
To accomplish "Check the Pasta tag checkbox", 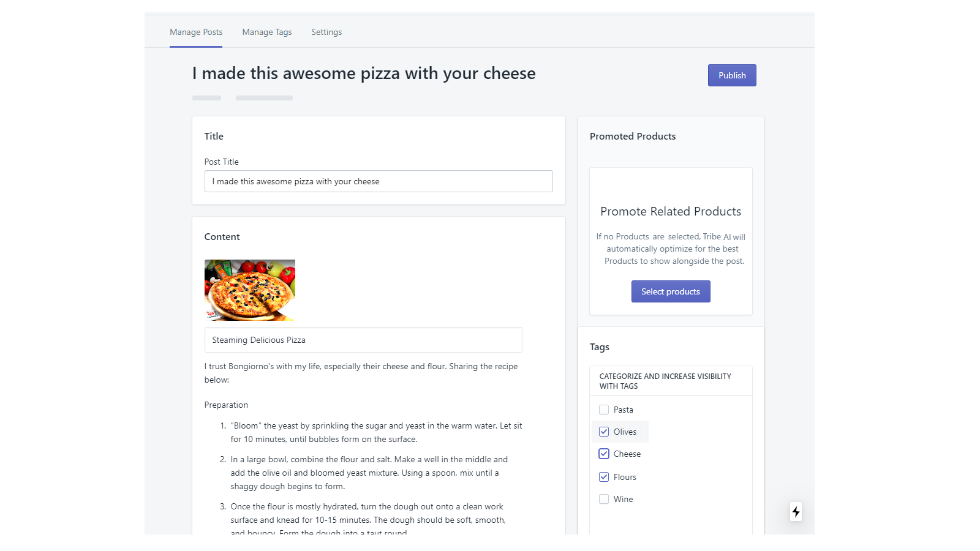I will click(x=604, y=410).
